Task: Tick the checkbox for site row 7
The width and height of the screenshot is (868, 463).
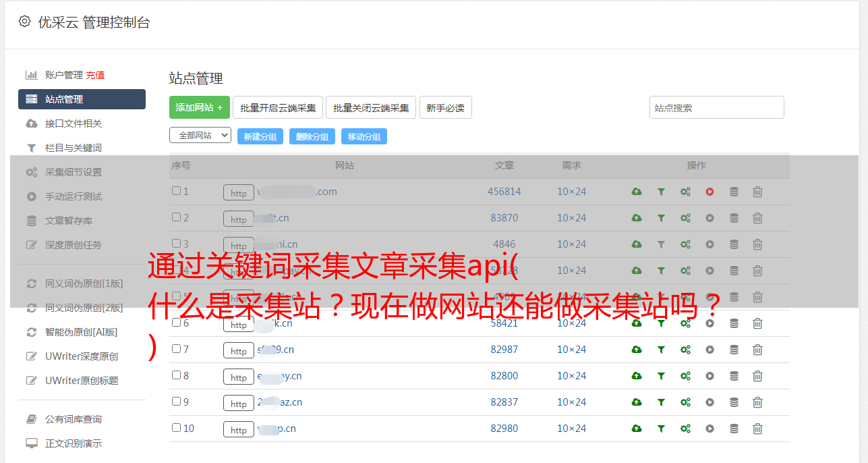Action: coord(176,349)
